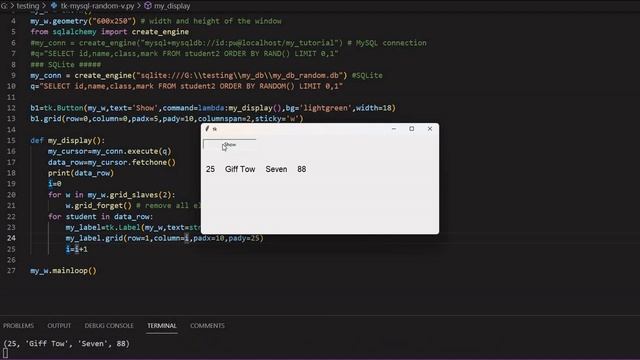Screen dimensions: 640x360
Task: Click the tk window feather icon
Action: pos(207,129)
